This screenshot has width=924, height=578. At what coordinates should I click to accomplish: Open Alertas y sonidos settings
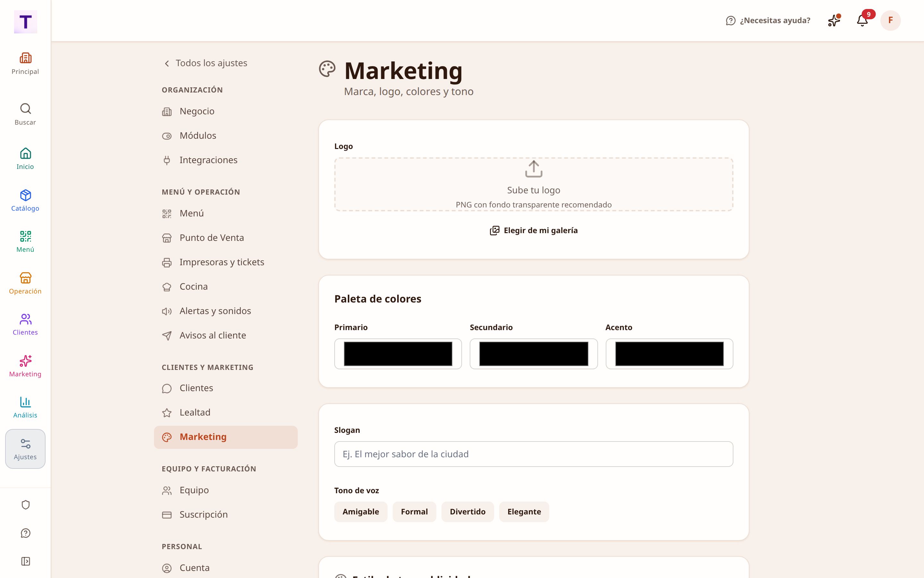click(226, 311)
